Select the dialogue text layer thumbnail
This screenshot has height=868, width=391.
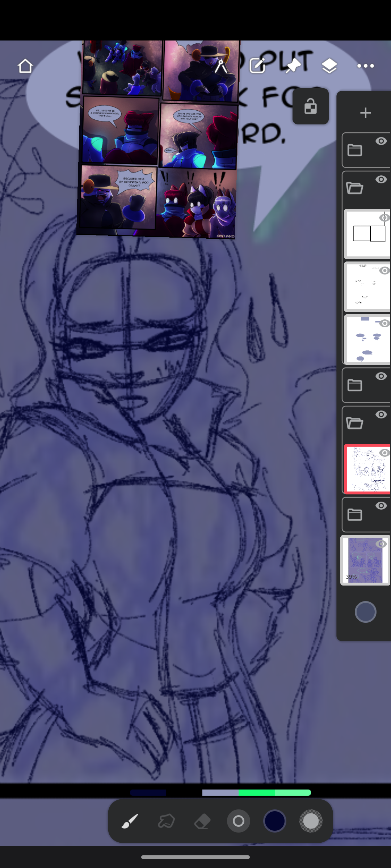point(367,286)
